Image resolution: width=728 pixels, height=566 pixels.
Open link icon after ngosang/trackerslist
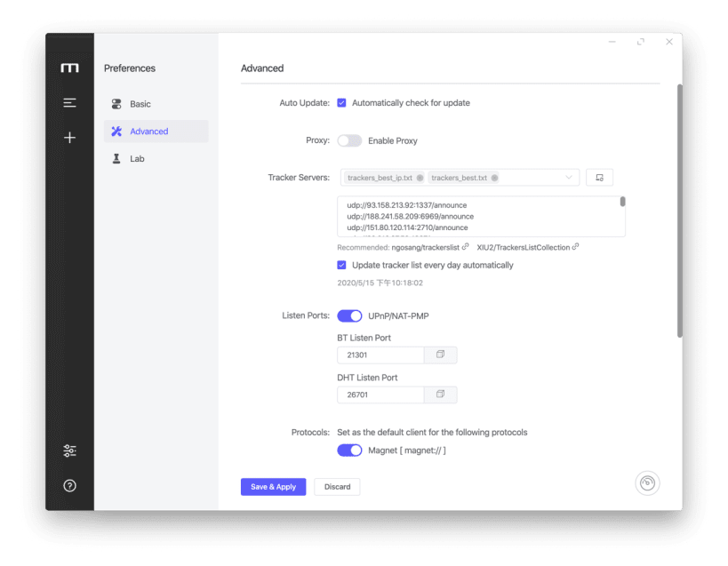pyautogui.click(x=465, y=247)
